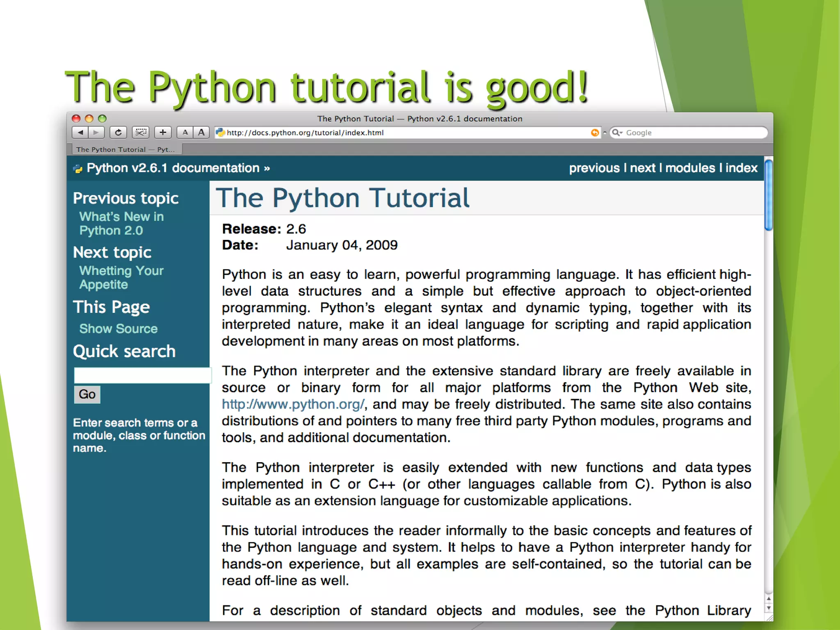Click the web clip scissors toolbar icon
840x630 pixels.
tap(141, 132)
